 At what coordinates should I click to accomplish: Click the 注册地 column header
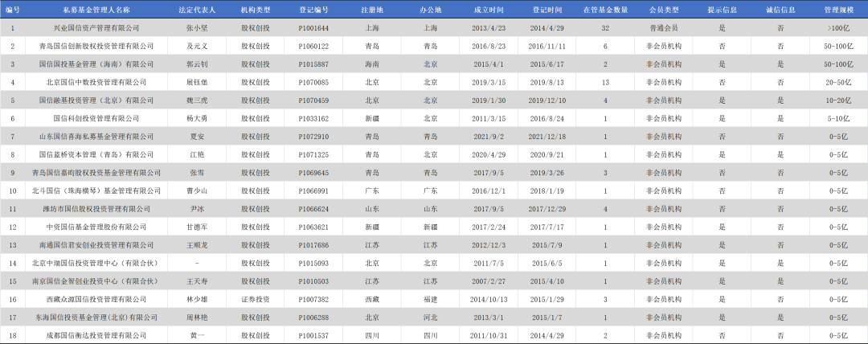click(372, 10)
